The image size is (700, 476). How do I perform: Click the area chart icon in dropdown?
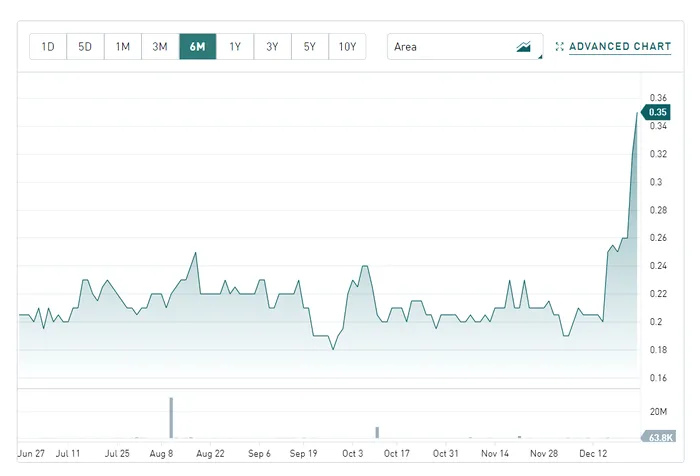524,47
